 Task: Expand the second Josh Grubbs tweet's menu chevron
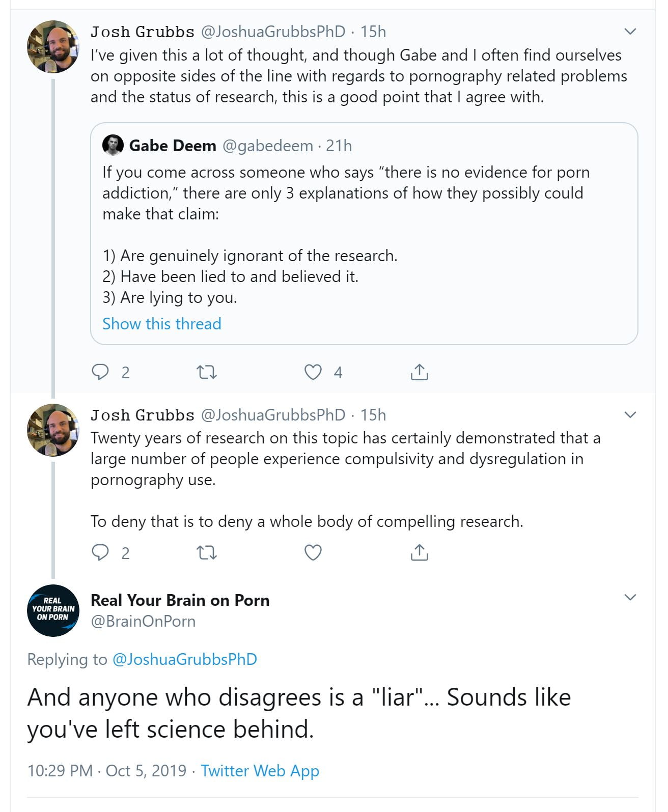630,415
